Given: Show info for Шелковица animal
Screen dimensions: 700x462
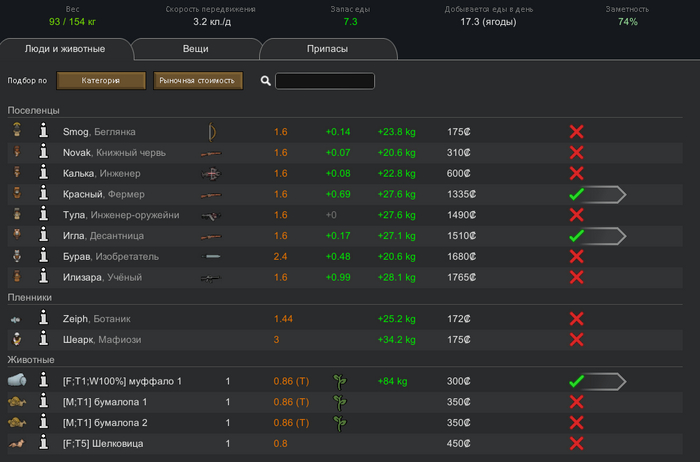Looking at the screenshot, I should coord(44,443).
